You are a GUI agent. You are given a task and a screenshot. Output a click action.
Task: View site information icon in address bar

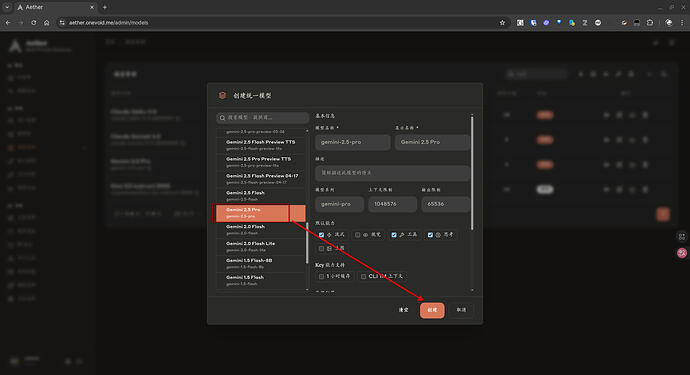(62, 22)
